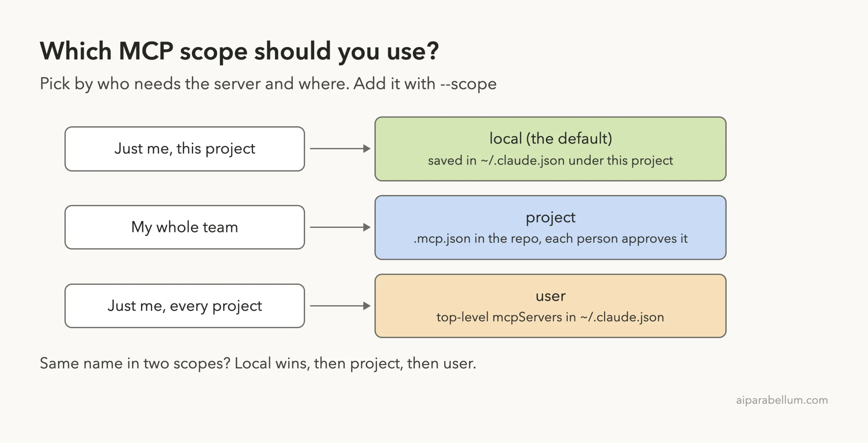Screen dimensions: 868x443
Task: Click 'top-level mcpServers in ~/.claude.json' text
Action: pos(550,317)
